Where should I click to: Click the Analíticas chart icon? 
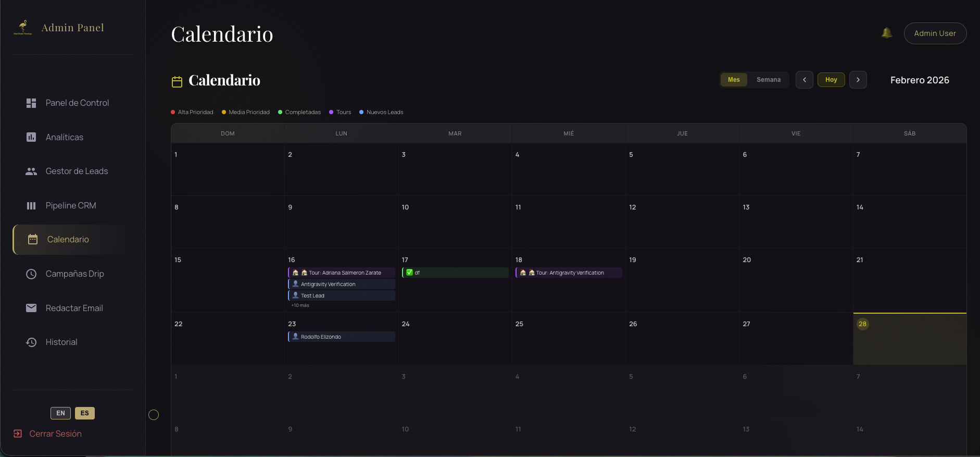[x=31, y=137]
